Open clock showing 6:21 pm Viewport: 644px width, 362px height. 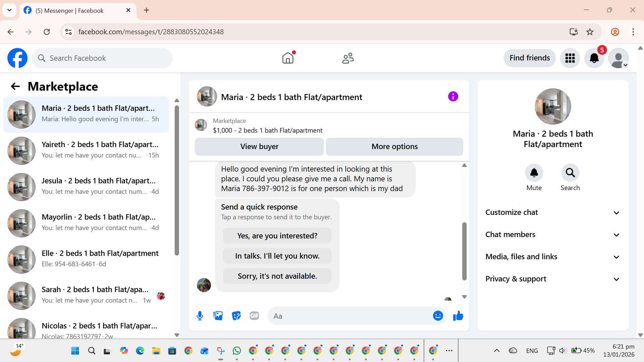click(x=618, y=351)
